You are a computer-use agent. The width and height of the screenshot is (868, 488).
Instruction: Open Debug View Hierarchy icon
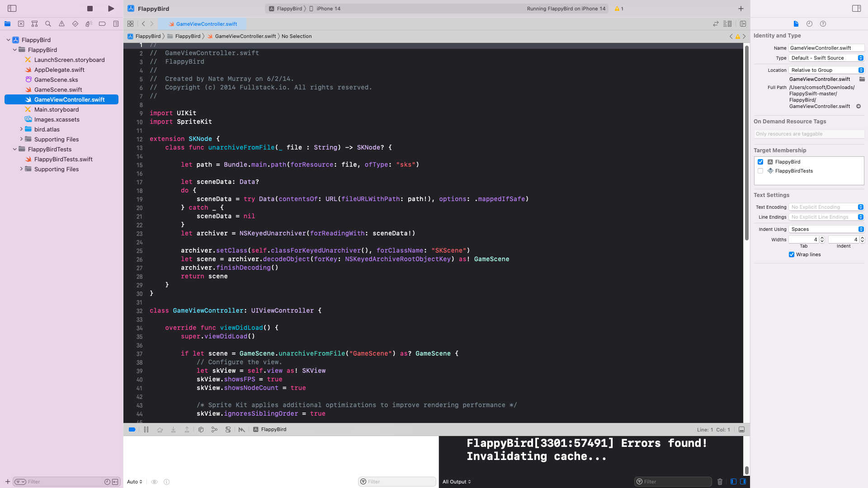pyautogui.click(x=201, y=430)
